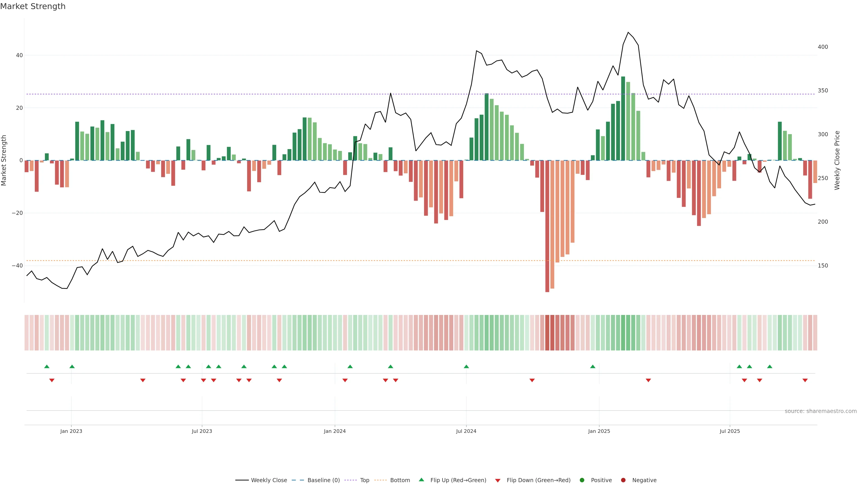Click the Market Strength chart title
The width and height of the screenshot is (868, 488).
coord(33,6)
